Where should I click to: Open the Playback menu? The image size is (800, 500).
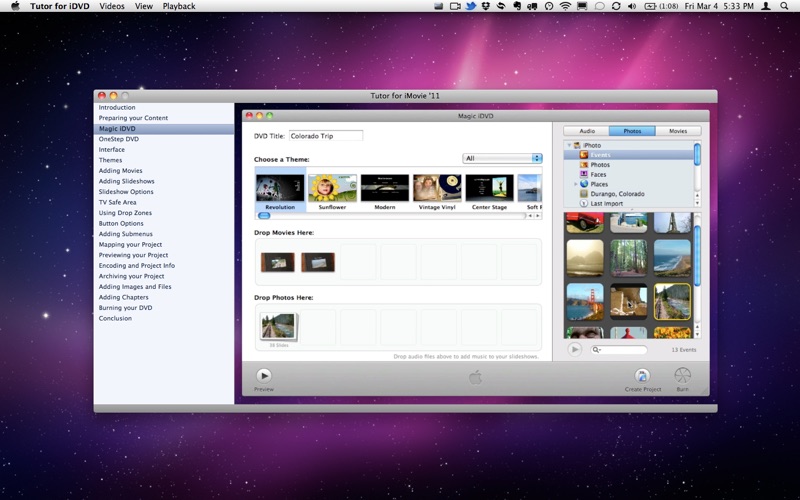pos(179,6)
